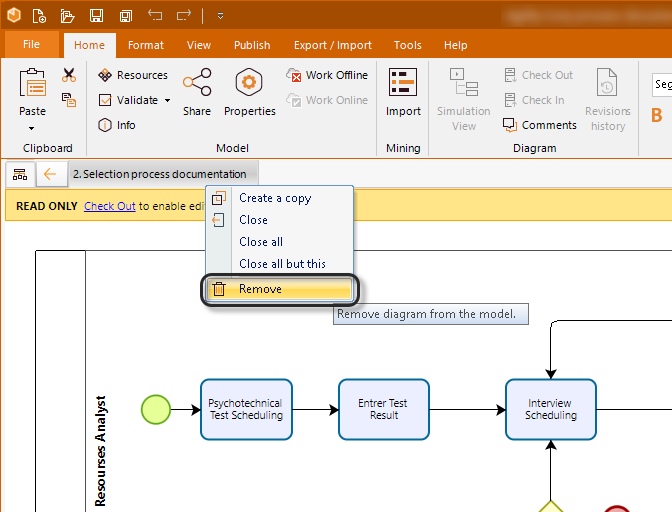Save the model using the diskette icon
This screenshot has height=512, width=672.
click(96, 16)
